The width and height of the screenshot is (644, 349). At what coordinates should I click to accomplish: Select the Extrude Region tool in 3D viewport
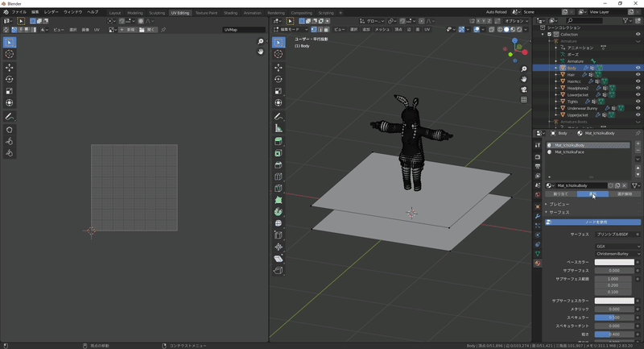[279, 140]
